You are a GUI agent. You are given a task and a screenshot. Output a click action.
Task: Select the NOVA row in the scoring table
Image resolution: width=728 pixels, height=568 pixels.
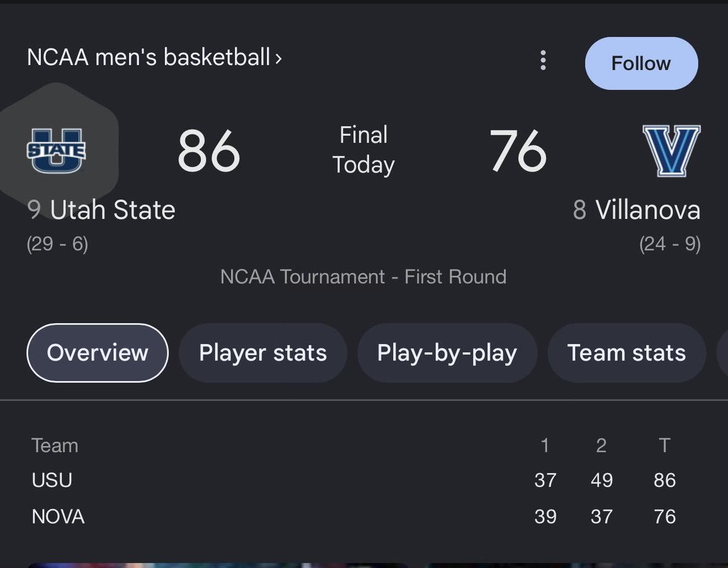58,516
